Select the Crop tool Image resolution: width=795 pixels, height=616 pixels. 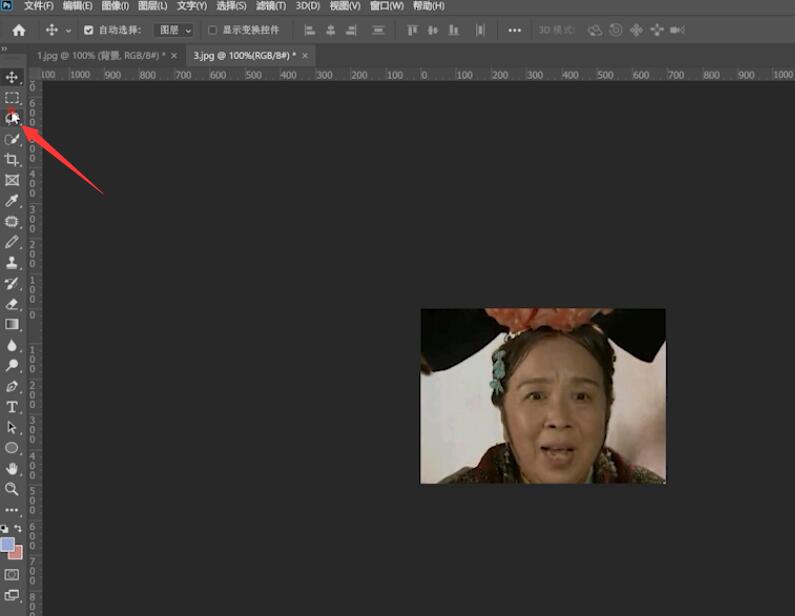click(12, 160)
